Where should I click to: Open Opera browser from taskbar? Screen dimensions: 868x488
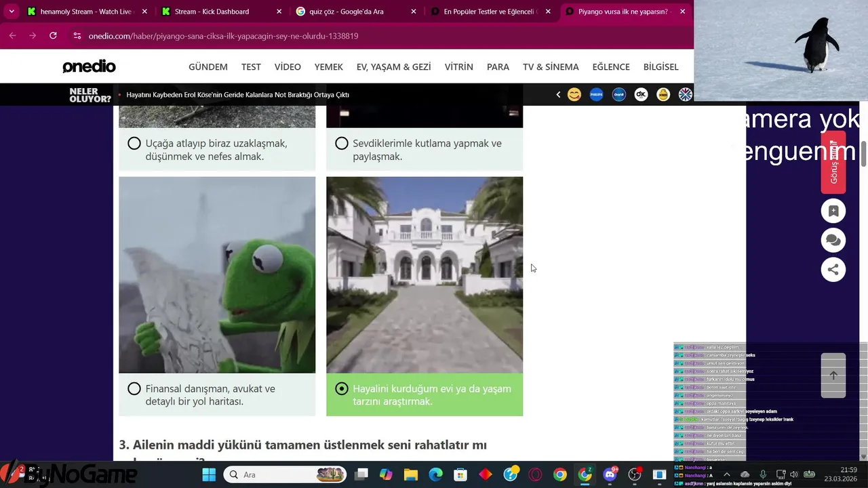click(535, 474)
